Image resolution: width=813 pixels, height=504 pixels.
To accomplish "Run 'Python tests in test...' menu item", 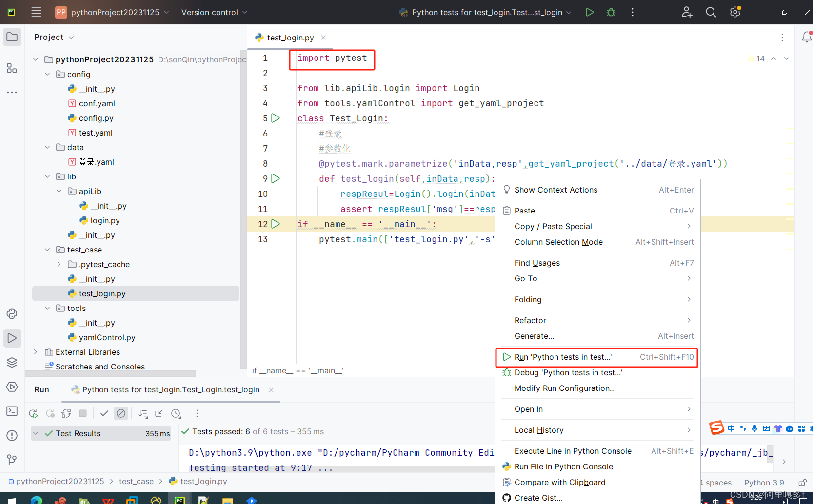I will (598, 357).
